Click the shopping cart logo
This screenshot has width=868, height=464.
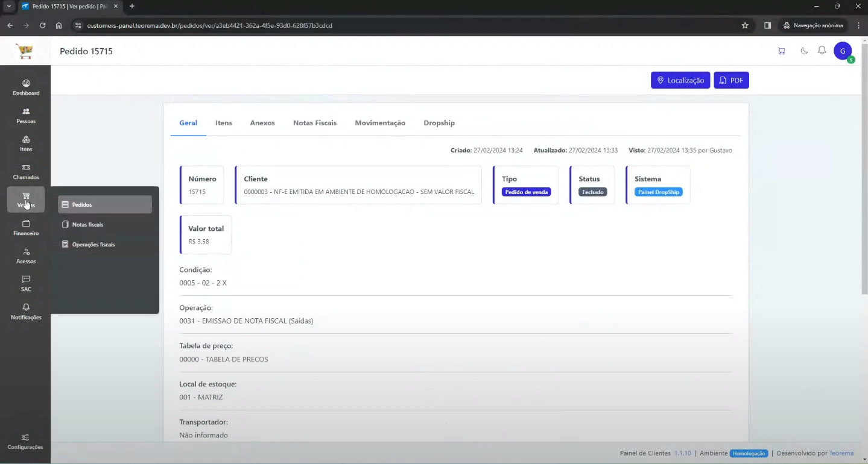tap(25, 51)
